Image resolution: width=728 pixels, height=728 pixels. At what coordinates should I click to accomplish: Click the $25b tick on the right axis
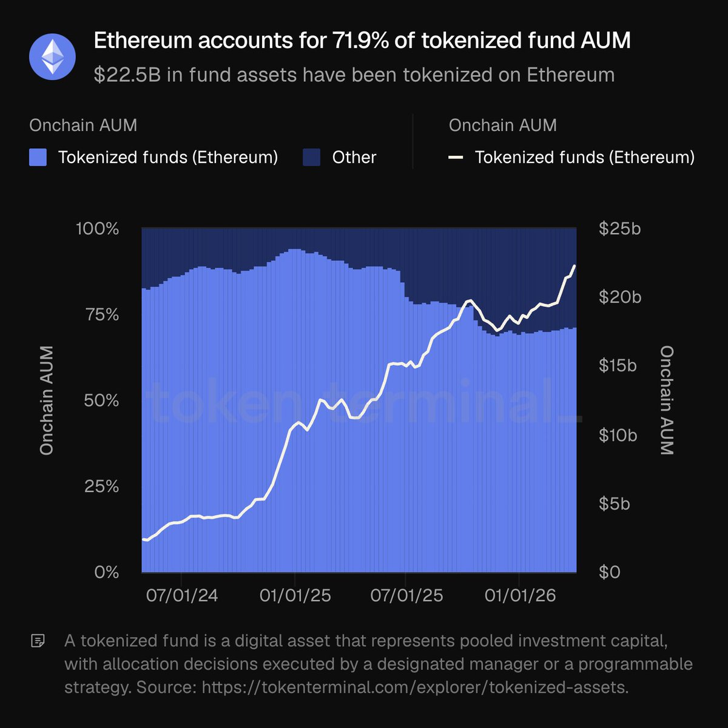pos(619,229)
